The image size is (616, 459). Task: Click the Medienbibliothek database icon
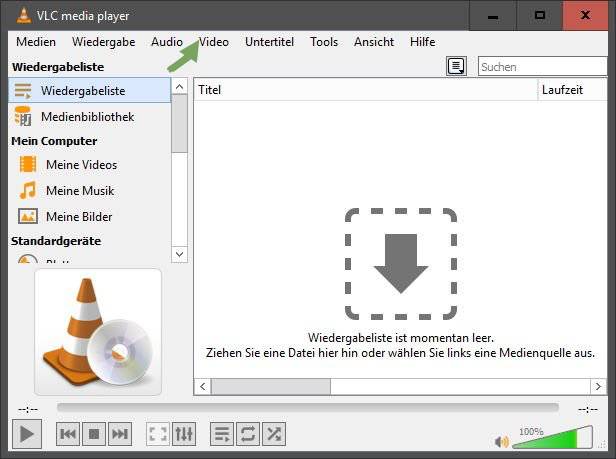coord(23,116)
